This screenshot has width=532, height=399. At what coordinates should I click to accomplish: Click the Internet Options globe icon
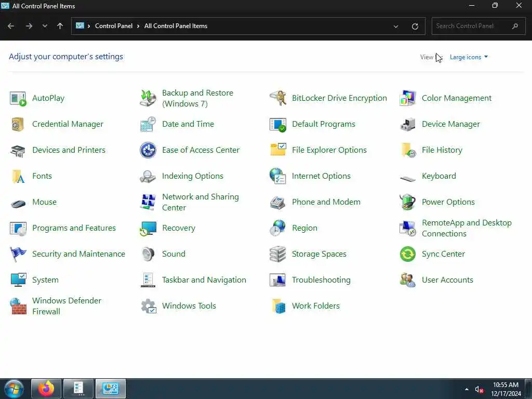(278, 177)
